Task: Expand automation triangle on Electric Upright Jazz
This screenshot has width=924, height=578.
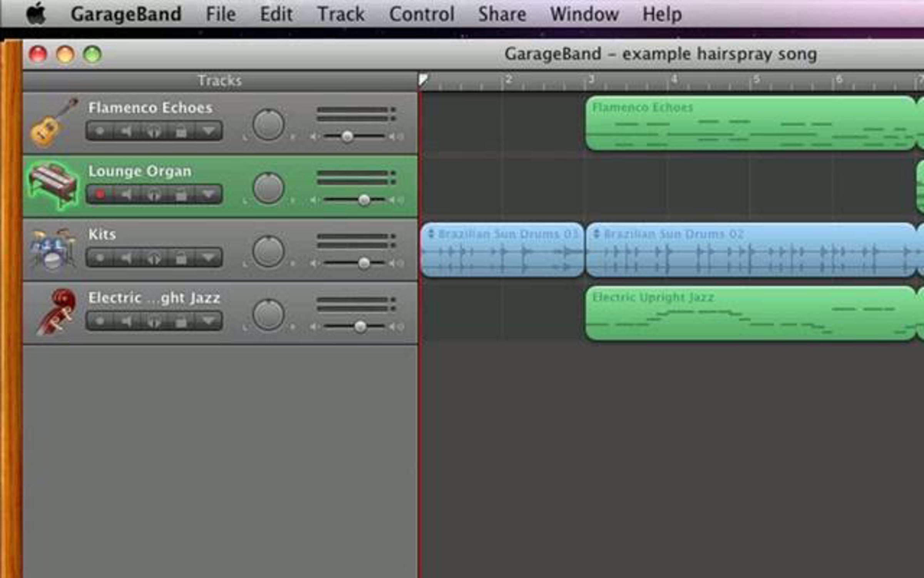Action: 208,321
